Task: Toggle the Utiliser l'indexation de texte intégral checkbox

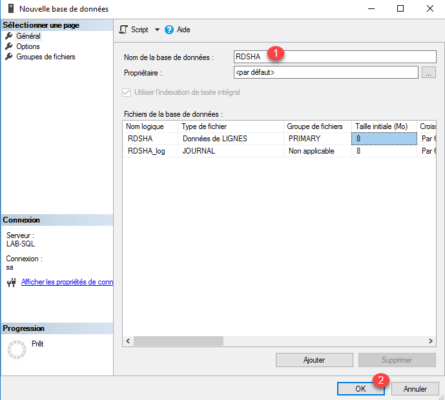Action: [x=126, y=92]
